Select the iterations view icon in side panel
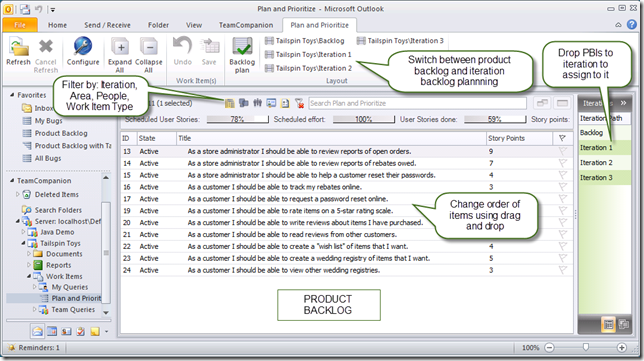This screenshot has width=644, height=361. (608, 324)
